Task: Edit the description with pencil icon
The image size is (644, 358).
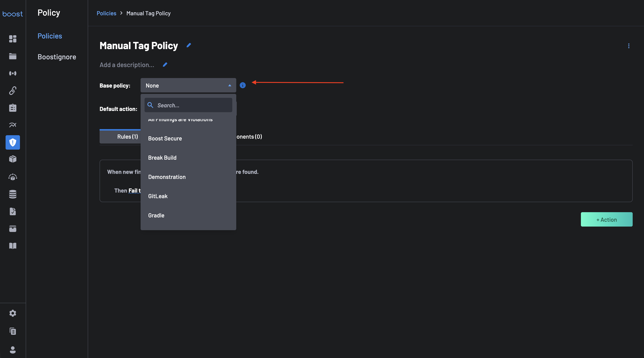Action: click(x=165, y=65)
